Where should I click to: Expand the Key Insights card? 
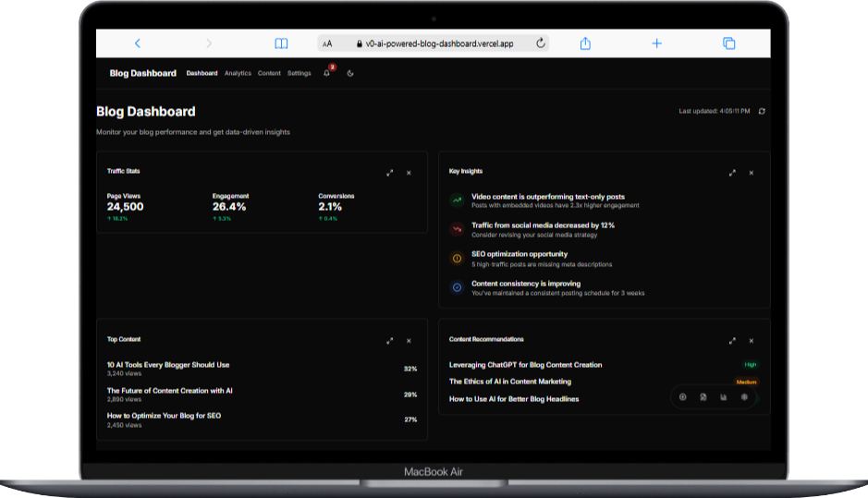click(x=732, y=172)
